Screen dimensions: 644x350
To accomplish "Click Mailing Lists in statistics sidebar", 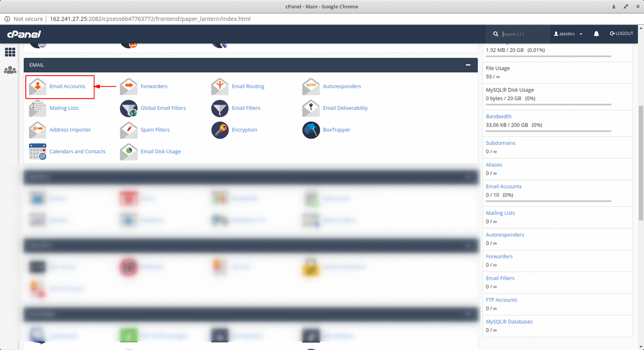I will click(500, 213).
